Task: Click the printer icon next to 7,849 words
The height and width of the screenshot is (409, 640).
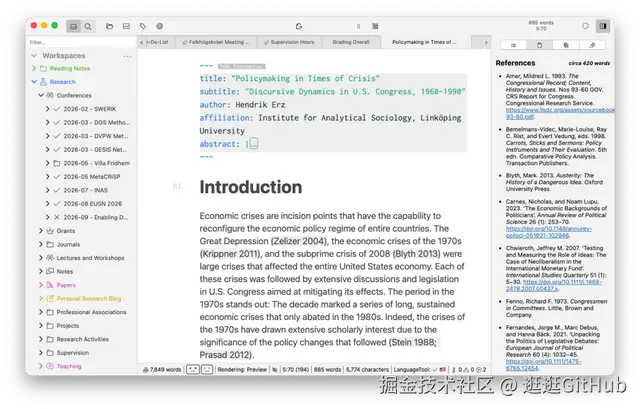Action: 146,370
